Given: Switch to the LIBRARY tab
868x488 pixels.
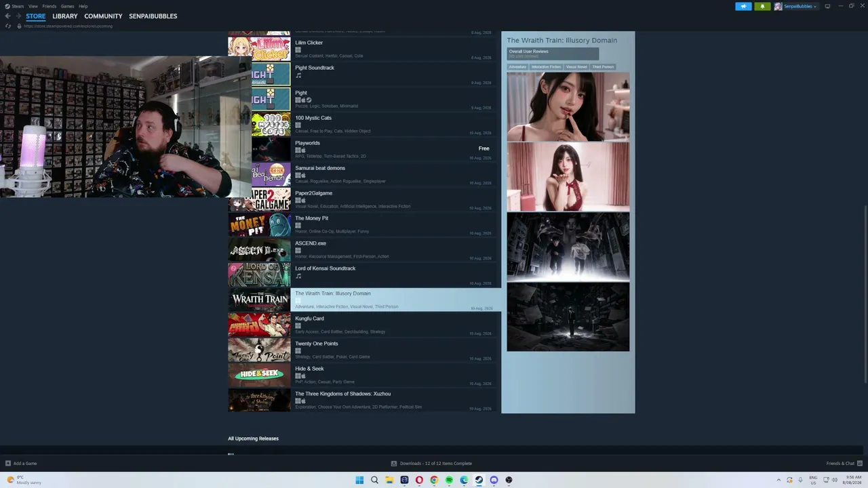Looking at the screenshot, I should (65, 16).
